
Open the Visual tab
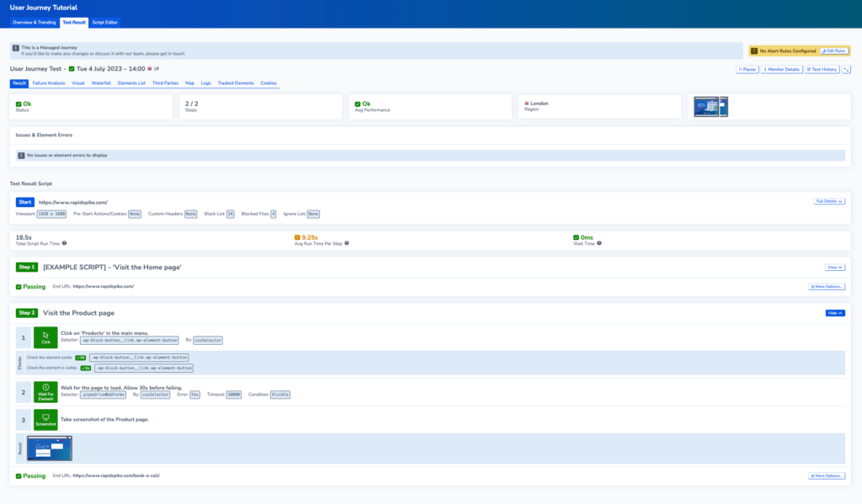[x=78, y=83]
